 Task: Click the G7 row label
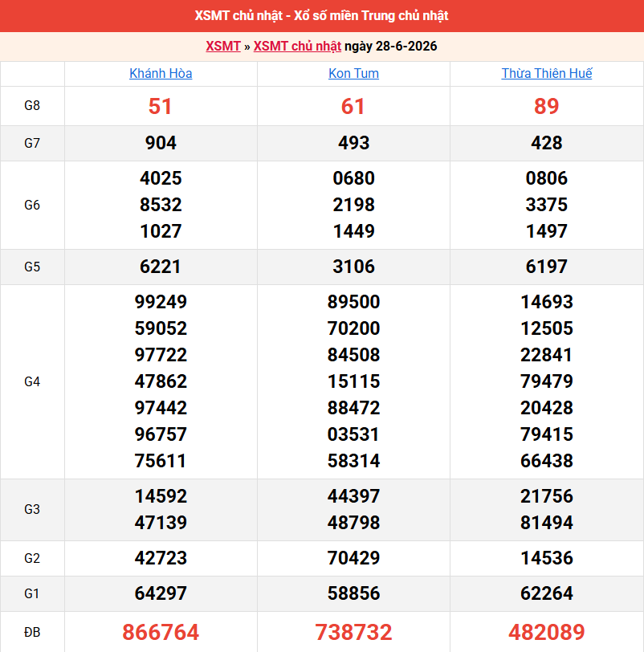(32, 144)
